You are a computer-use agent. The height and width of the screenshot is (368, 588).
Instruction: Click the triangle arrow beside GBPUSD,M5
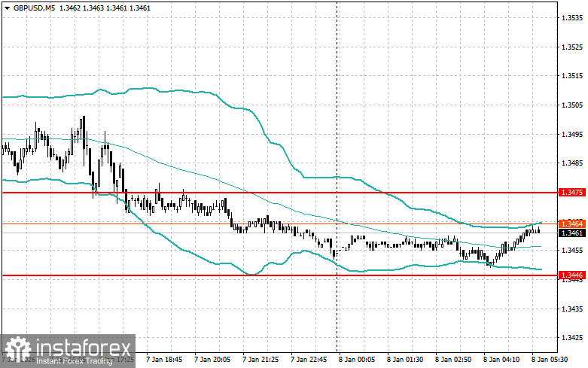[7, 8]
